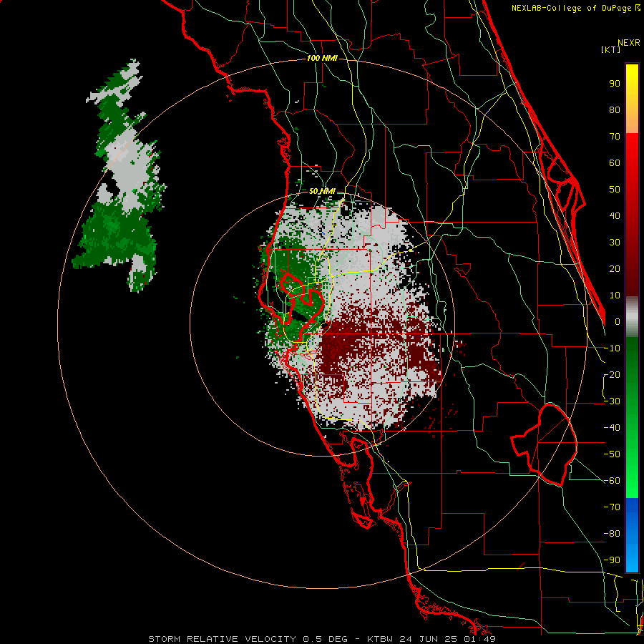Viewport: 644px width, 644px height.
Task: Click the -10 knot scale value
Action: pyautogui.click(x=612, y=348)
